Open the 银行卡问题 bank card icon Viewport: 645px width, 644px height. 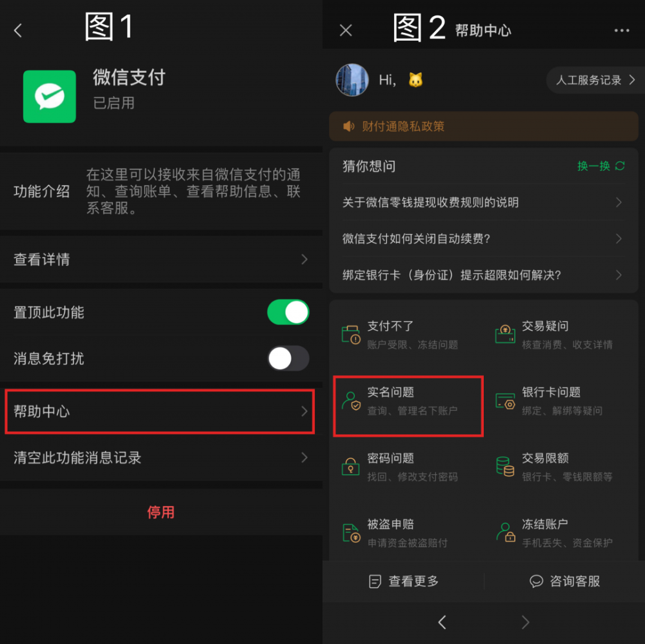[x=505, y=401]
